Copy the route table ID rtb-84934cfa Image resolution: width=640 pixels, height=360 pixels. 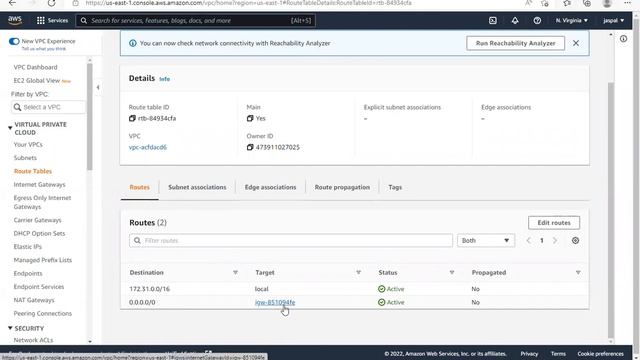132,118
